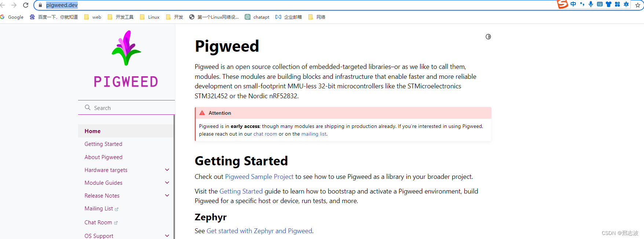Open Mailing List external link in sidebar

pyautogui.click(x=101, y=209)
